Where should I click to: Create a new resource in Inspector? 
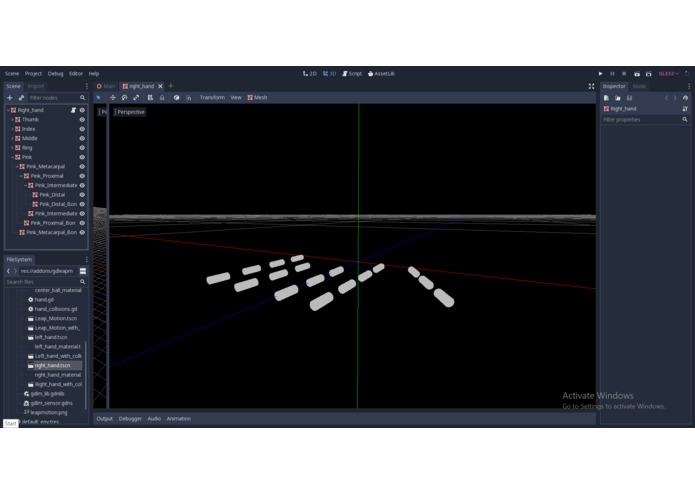coord(606,98)
